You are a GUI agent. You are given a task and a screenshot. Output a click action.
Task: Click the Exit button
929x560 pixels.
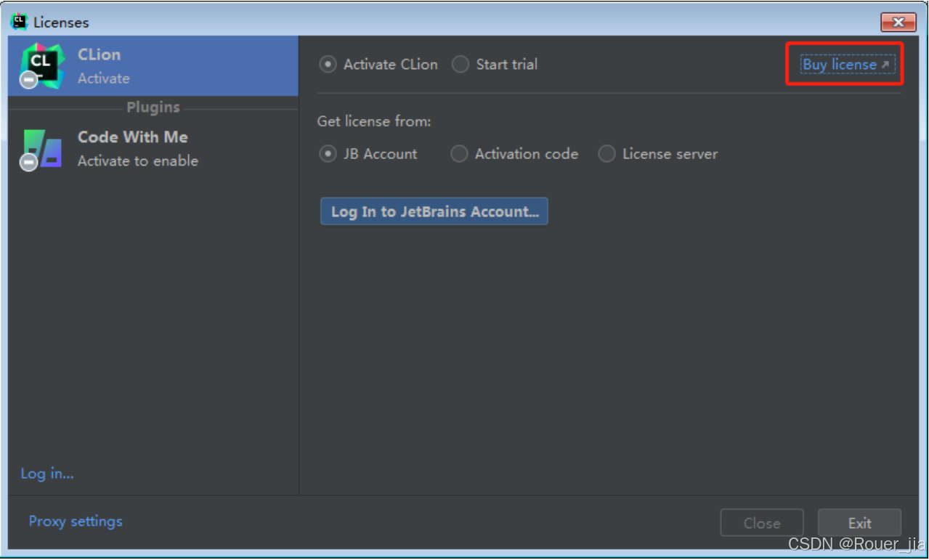tap(859, 523)
